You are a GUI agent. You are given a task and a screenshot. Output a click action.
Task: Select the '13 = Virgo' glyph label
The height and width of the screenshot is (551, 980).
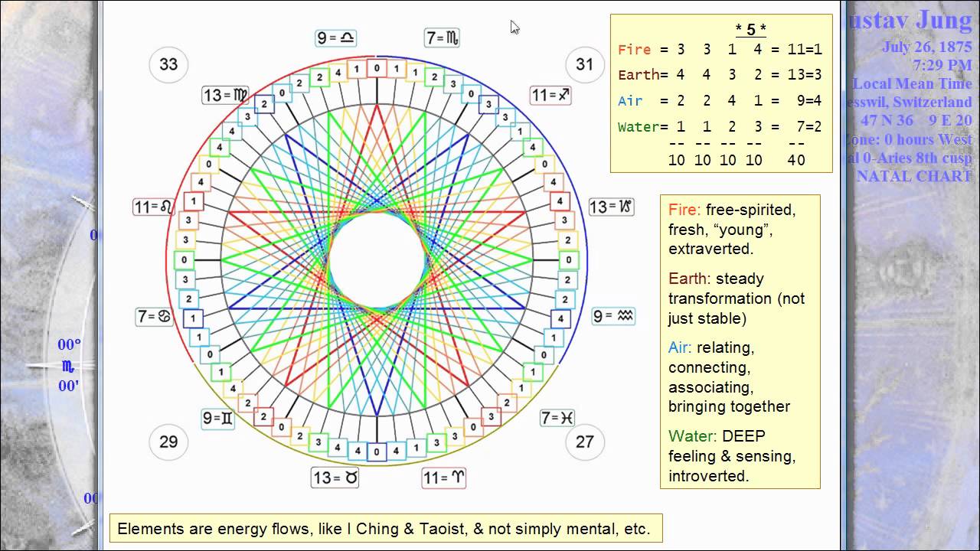[226, 95]
